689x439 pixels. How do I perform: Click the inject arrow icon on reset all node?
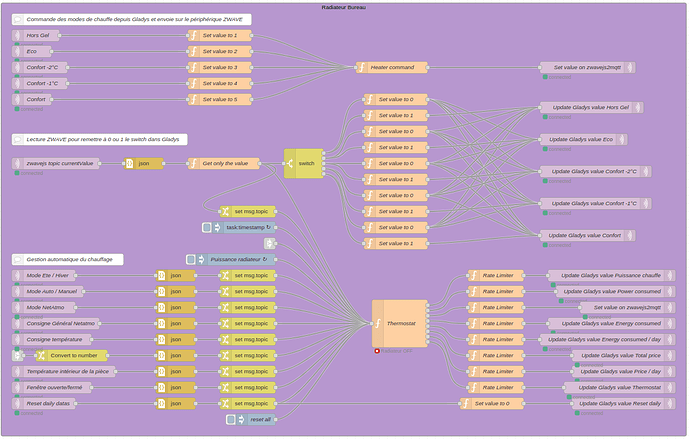coord(240,419)
